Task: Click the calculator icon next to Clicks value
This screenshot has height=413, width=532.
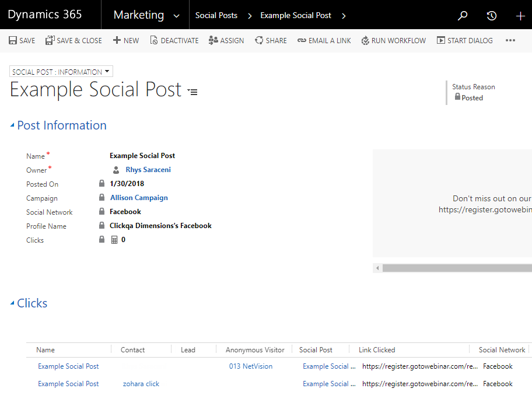Action: [x=114, y=240]
